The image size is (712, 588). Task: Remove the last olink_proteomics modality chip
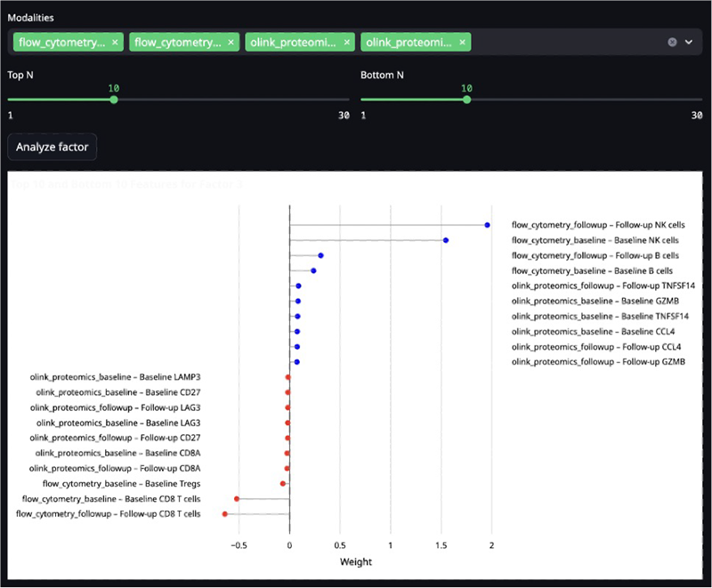(462, 42)
